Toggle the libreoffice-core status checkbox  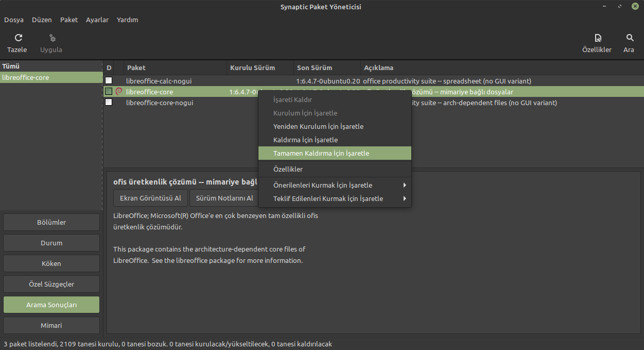coord(109,92)
